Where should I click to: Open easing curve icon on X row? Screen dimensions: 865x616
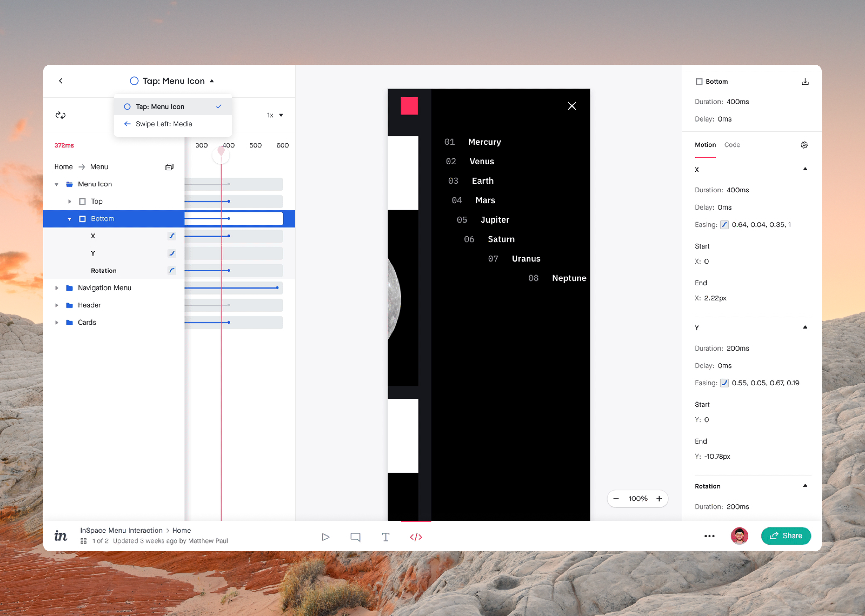click(x=171, y=236)
